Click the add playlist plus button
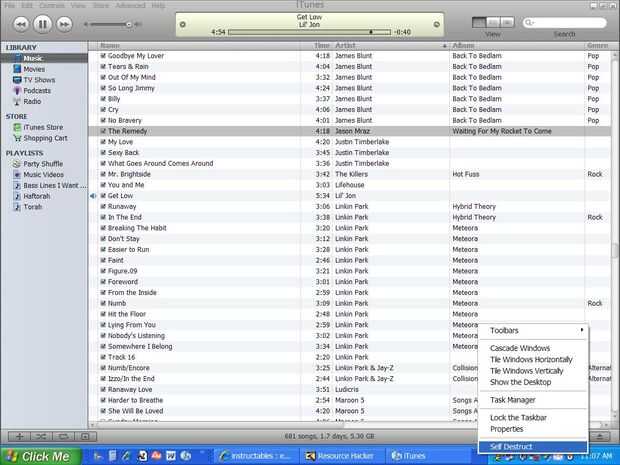Image resolution: width=620 pixels, height=465 pixels. click(x=19, y=437)
